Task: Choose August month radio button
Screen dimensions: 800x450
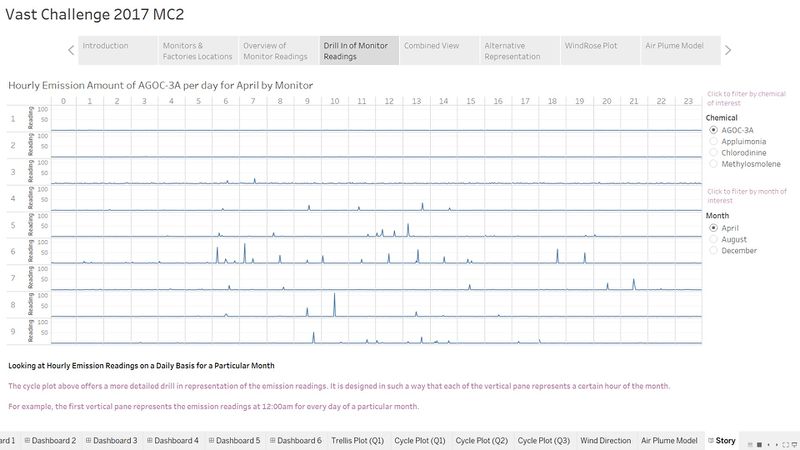Action: (x=714, y=239)
